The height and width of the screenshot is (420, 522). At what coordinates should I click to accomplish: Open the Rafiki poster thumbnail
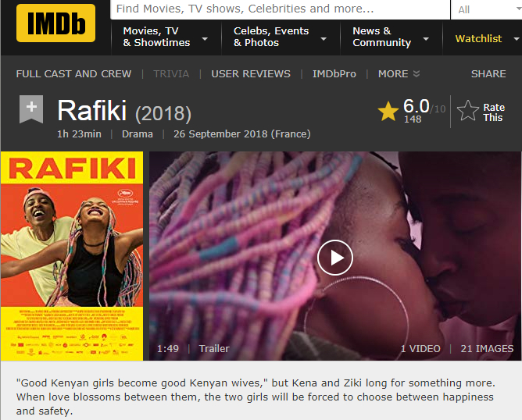pos(72,256)
